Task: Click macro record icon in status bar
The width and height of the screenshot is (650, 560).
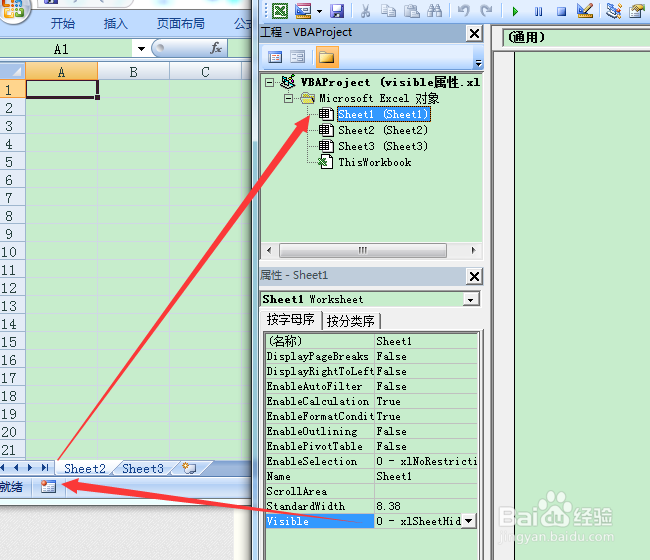Action: click(x=48, y=486)
